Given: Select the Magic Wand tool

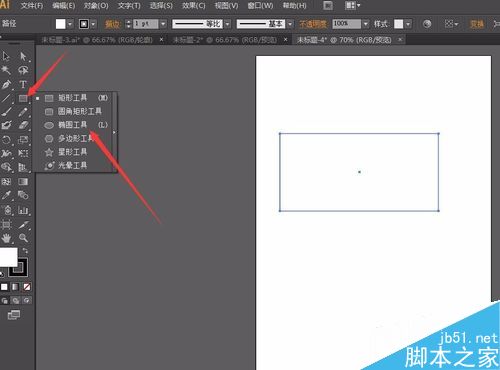Looking at the screenshot, I should click(6, 70).
